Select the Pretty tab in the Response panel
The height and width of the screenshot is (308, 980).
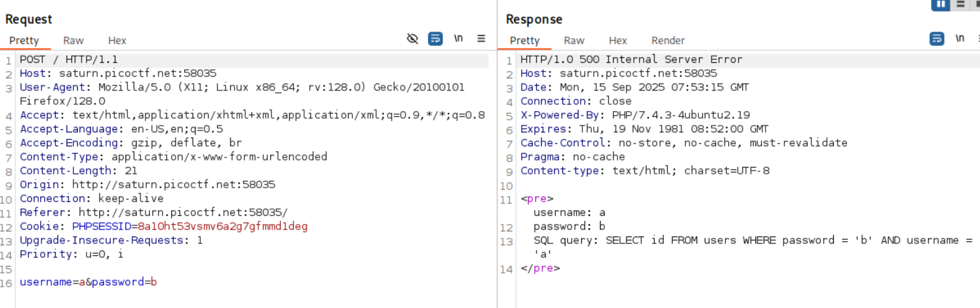(x=525, y=41)
